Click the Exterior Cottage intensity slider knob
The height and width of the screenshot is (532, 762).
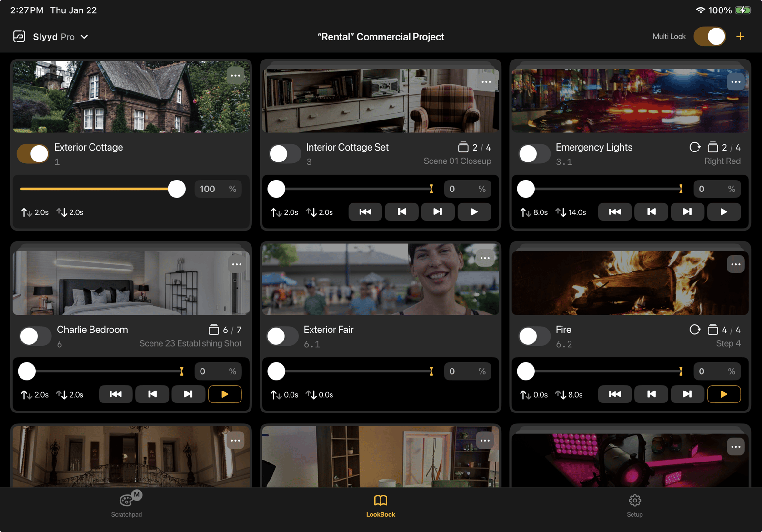(177, 189)
